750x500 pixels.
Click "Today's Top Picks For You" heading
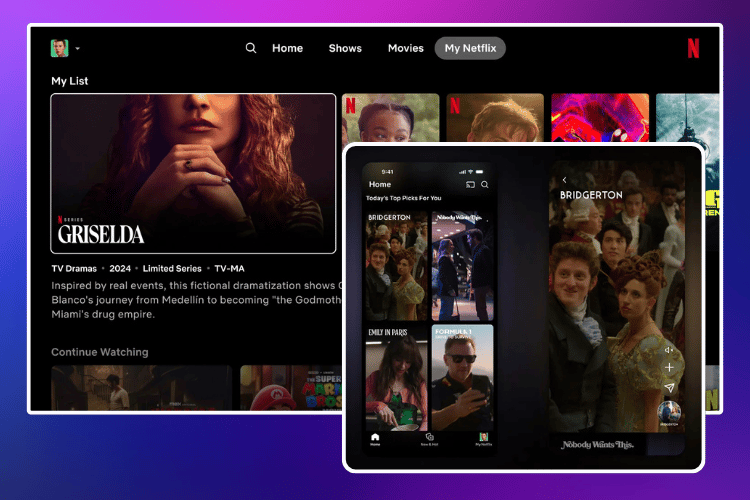[403, 198]
